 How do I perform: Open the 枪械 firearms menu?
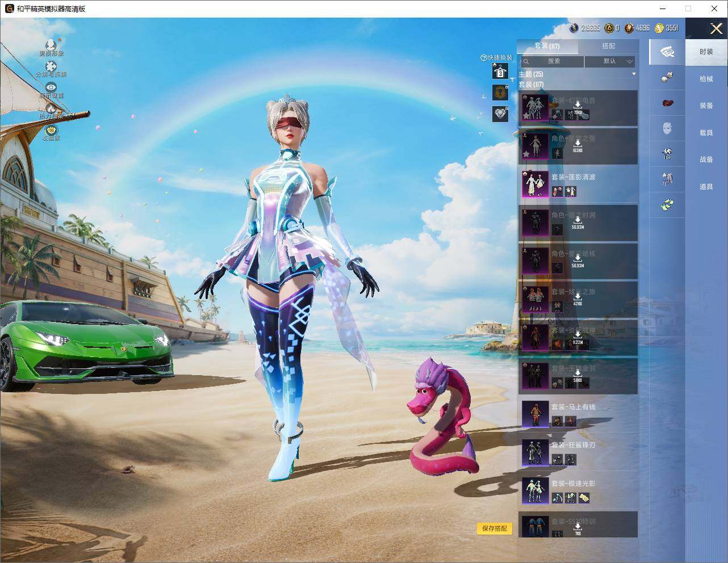(706, 79)
